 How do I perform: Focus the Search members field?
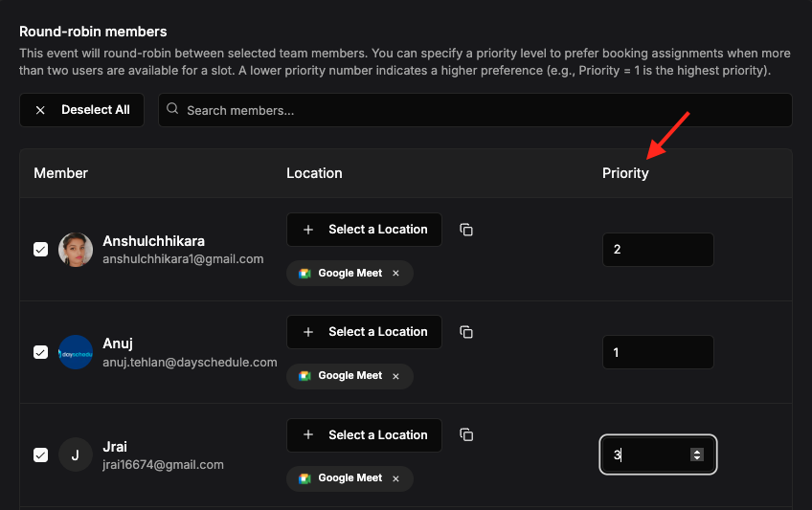(x=475, y=110)
